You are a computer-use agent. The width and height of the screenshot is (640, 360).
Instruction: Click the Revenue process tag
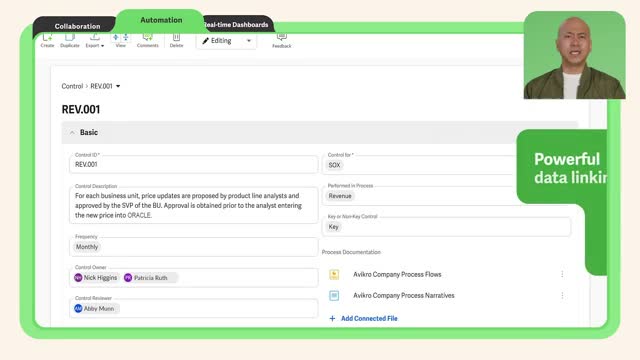pyautogui.click(x=340, y=196)
